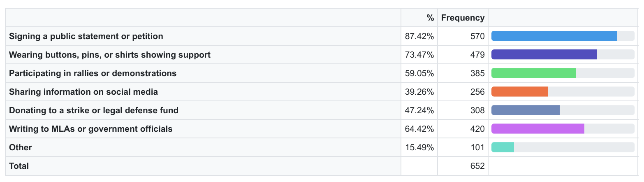Click the % column header
Screen dimensions: 644x182
430,18
